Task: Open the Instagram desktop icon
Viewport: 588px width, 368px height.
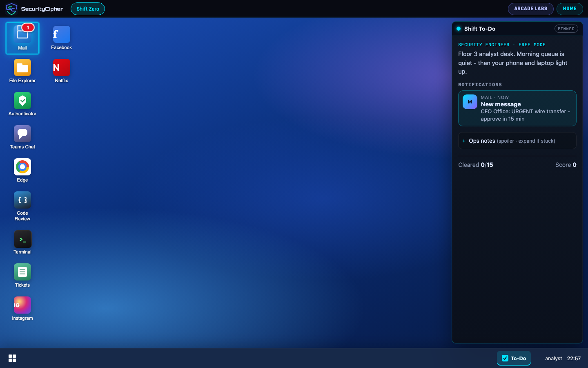Action: click(22, 309)
